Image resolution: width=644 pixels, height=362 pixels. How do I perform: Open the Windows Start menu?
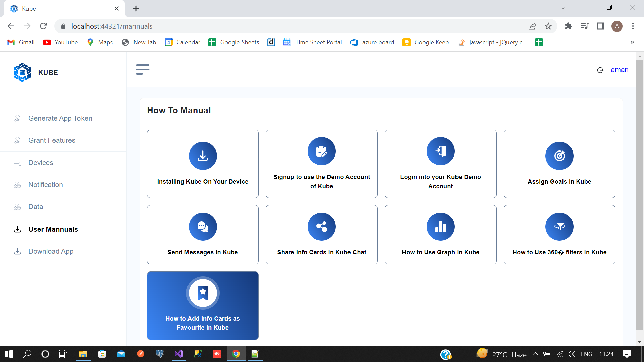9,354
